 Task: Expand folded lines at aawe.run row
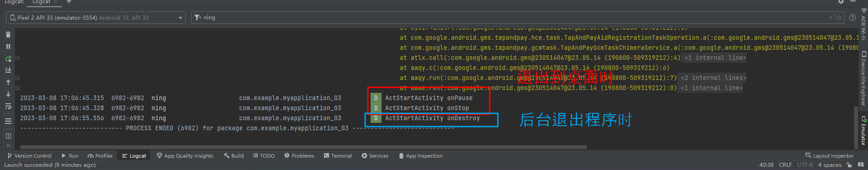click(18, 88)
